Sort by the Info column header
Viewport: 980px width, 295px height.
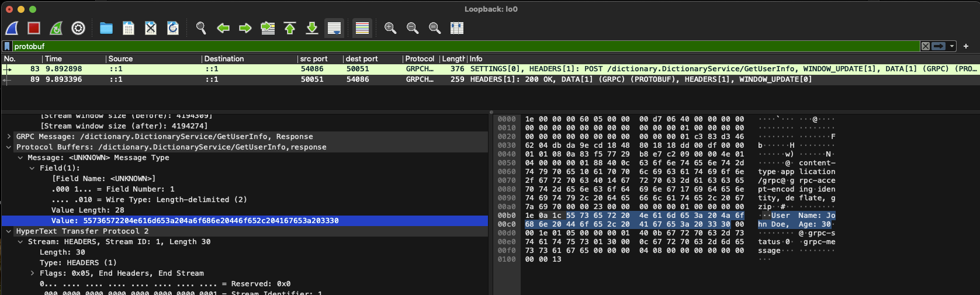coord(723,59)
